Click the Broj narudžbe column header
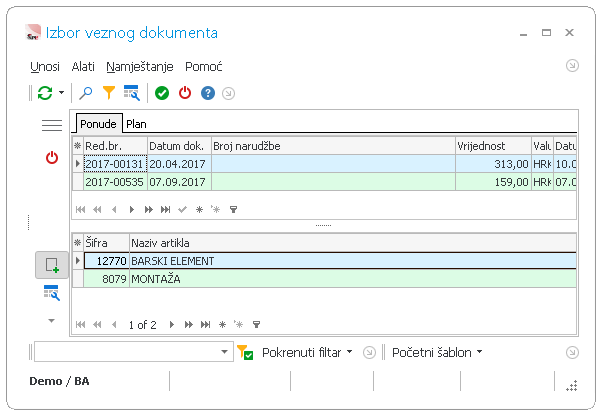The height and width of the screenshot is (416, 604). [x=333, y=146]
